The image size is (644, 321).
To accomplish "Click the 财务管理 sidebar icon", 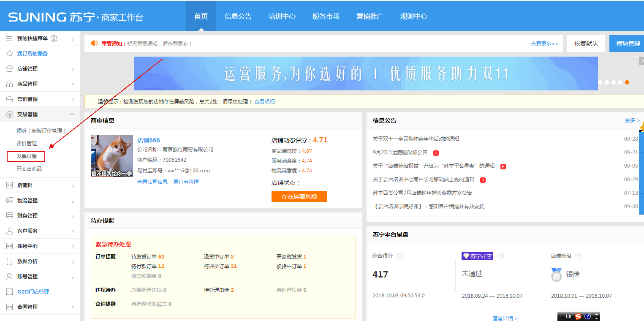I will point(9,216).
